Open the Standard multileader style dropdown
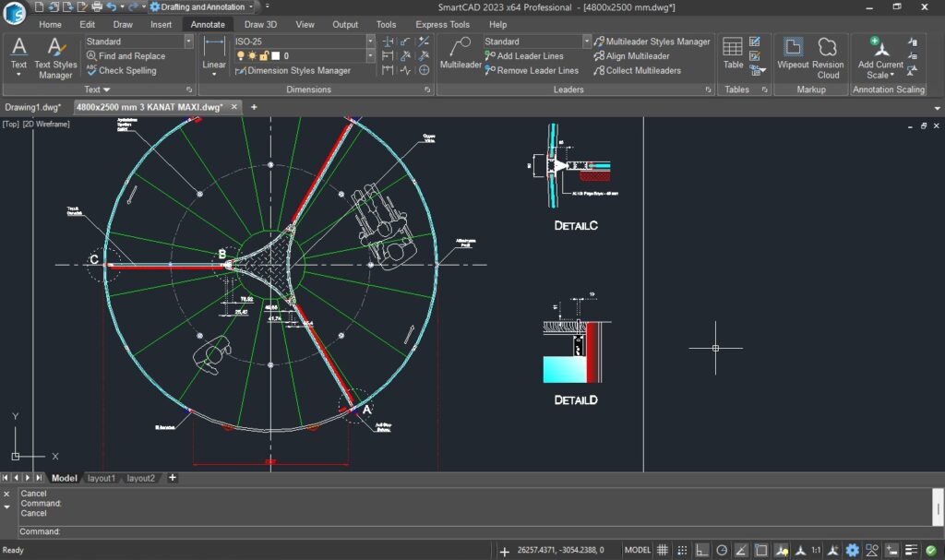Viewport: 945px width, 560px height. pos(588,41)
